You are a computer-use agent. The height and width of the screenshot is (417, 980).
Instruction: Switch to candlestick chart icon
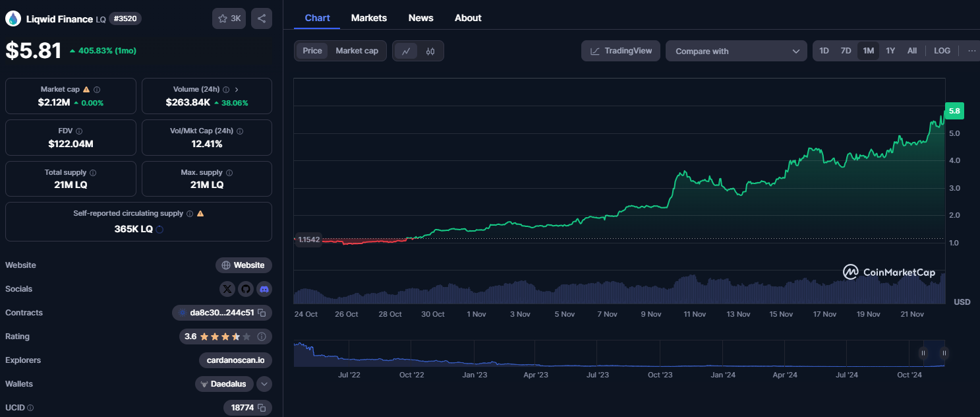click(430, 51)
